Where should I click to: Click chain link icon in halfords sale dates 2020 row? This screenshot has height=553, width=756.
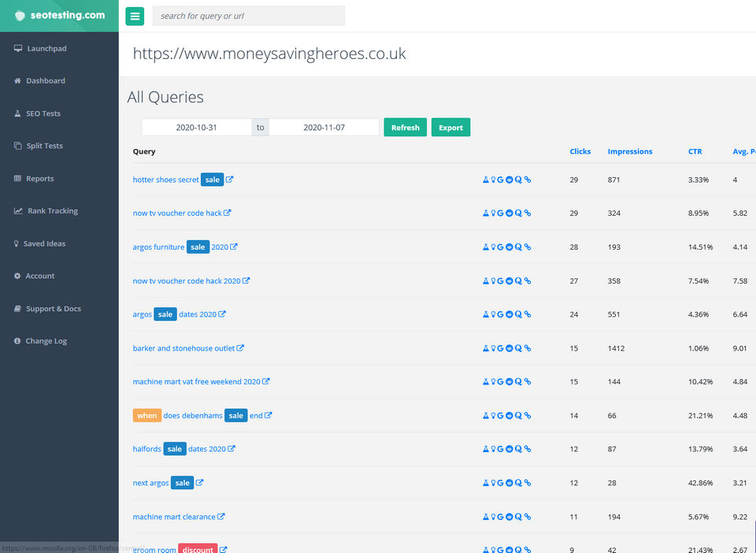pyautogui.click(x=528, y=449)
